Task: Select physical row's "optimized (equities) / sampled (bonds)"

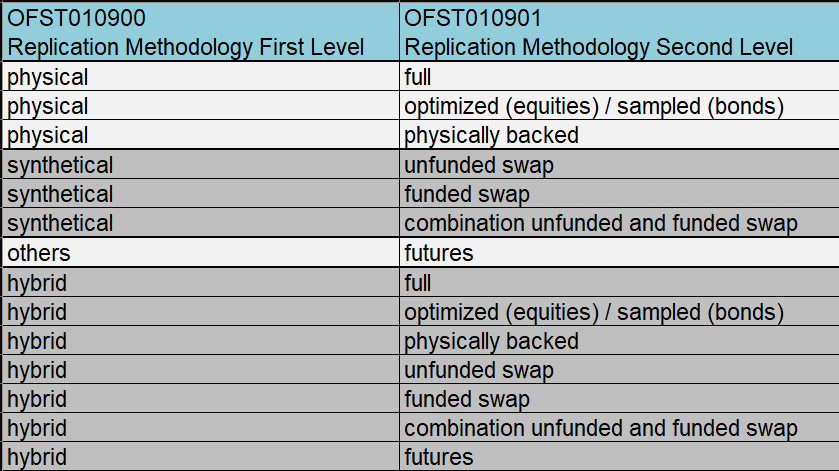Action: tap(618, 106)
